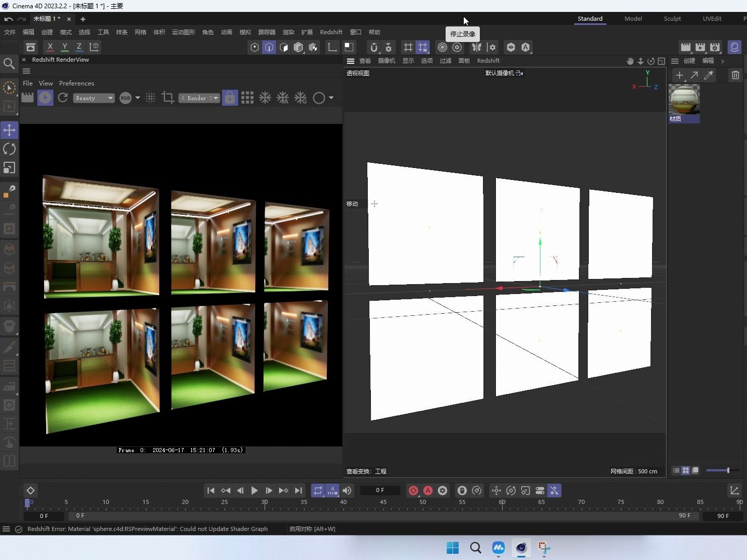Screen dimensions: 747x560
Task: Click the Redshift RenderView start render button
Action: [45, 97]
